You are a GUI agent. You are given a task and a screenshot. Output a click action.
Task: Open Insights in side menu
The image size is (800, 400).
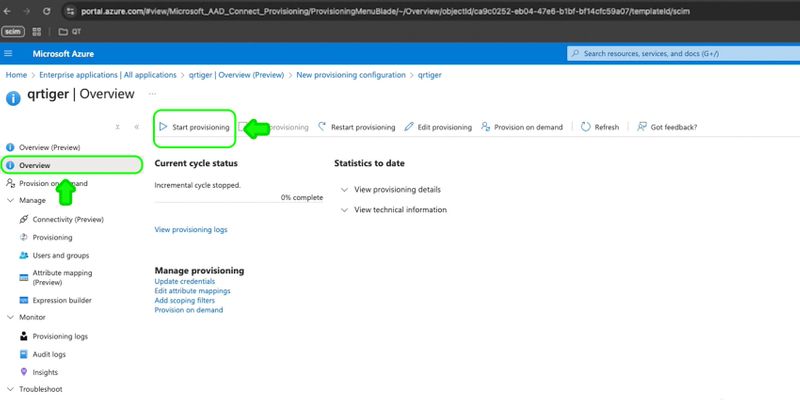(45, 372)
